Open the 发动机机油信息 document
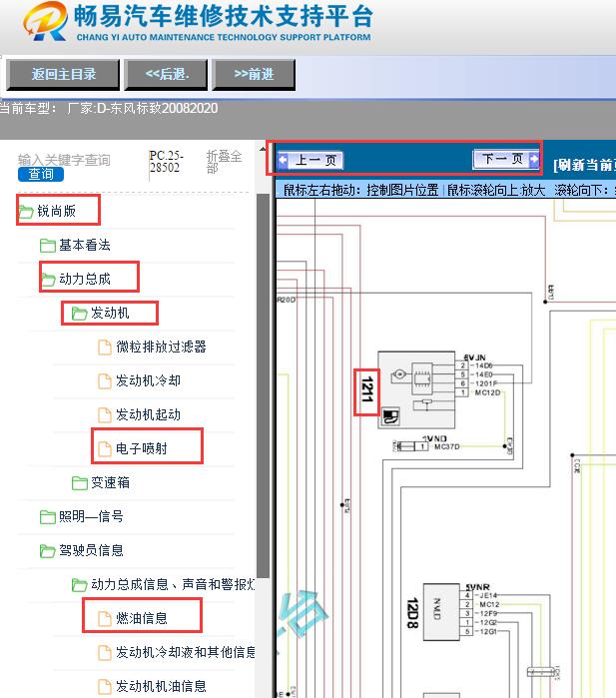The width and height of the screenshot is (616, 698). (161, 686)
